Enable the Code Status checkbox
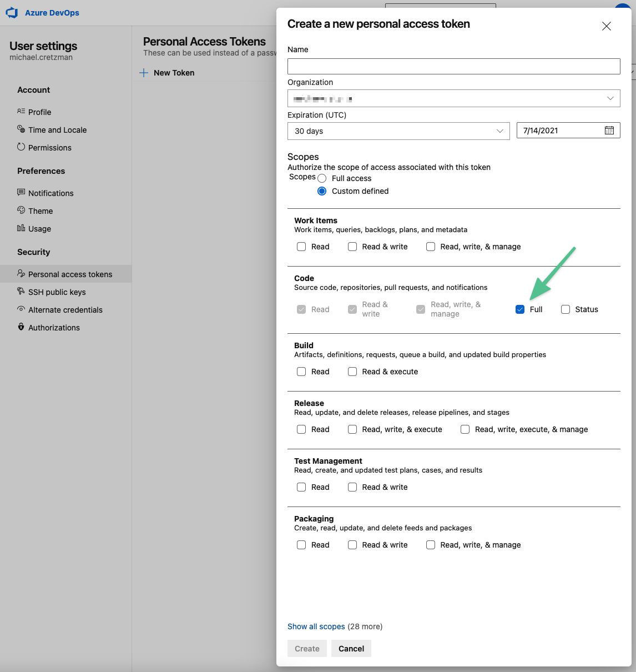The image size is (636, 672). [566, 309]
